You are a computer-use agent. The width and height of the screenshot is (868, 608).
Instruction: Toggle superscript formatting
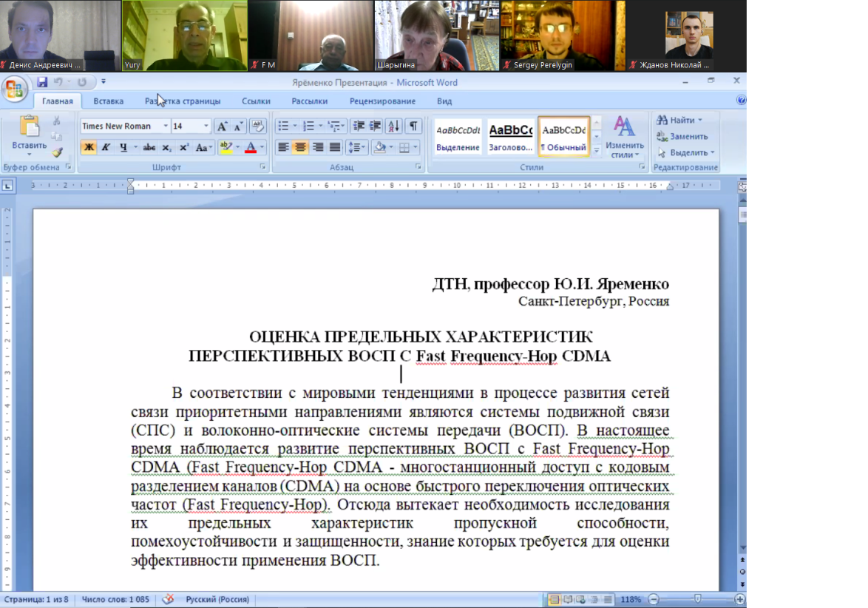tap(184, 147)
